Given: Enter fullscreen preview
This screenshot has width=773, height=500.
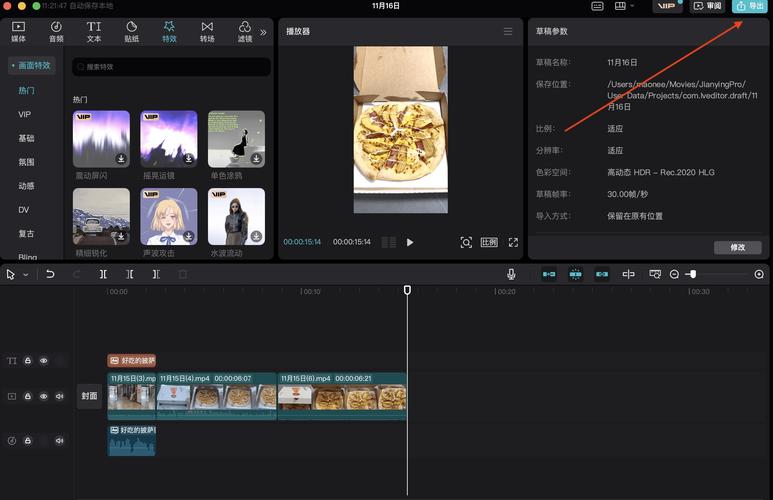Looking at the screenshot, I should (513, 242).
